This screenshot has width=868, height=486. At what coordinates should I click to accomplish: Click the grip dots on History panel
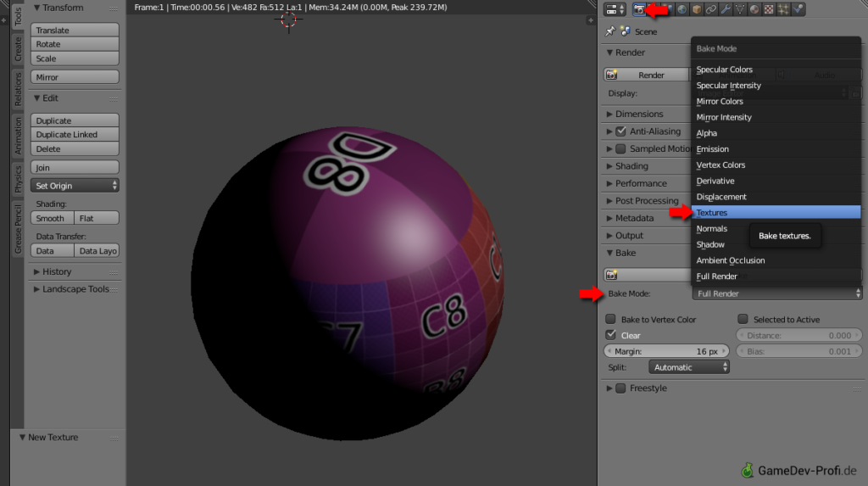click(114, 272)
